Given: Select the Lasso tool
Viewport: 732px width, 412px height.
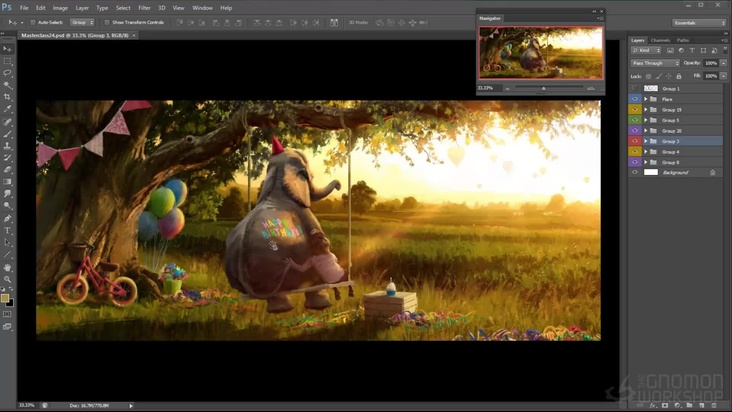Looking at the screenshot, I should (x=7, y=73).
